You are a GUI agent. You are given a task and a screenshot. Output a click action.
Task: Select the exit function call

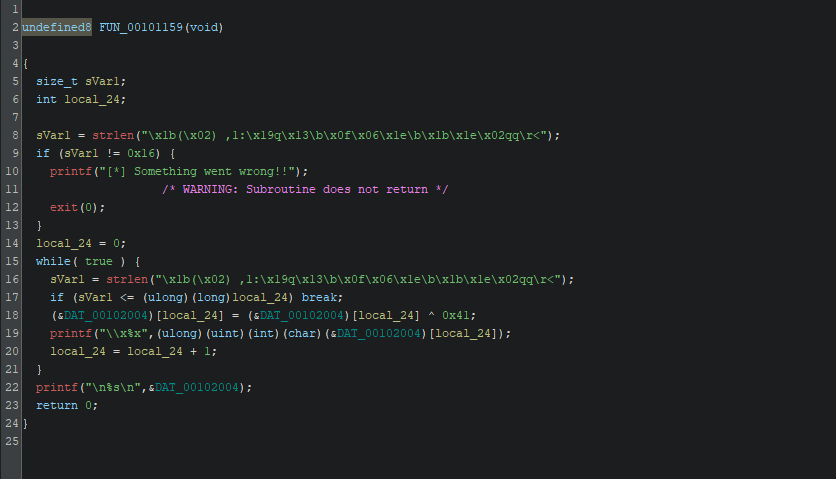click(x=63, y=207)
